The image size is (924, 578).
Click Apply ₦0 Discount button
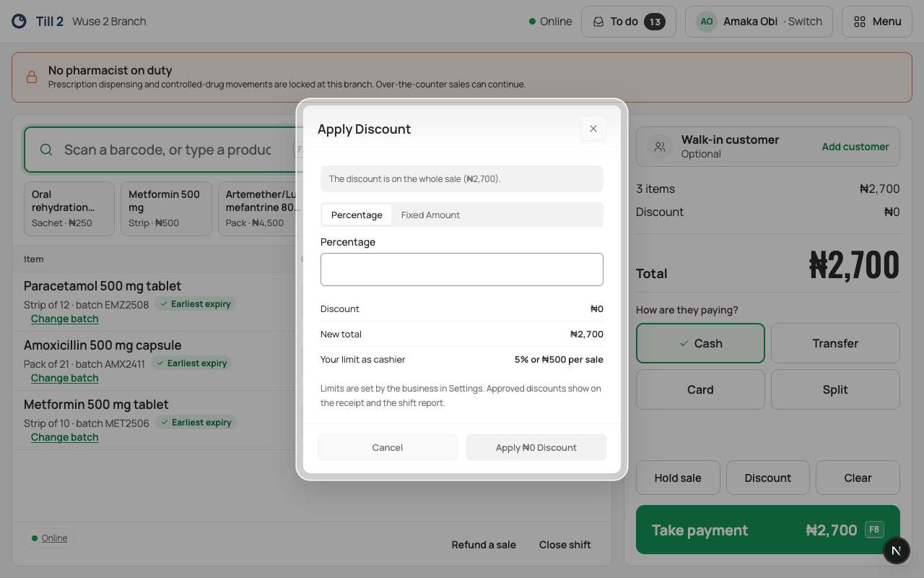coord(536,447)
